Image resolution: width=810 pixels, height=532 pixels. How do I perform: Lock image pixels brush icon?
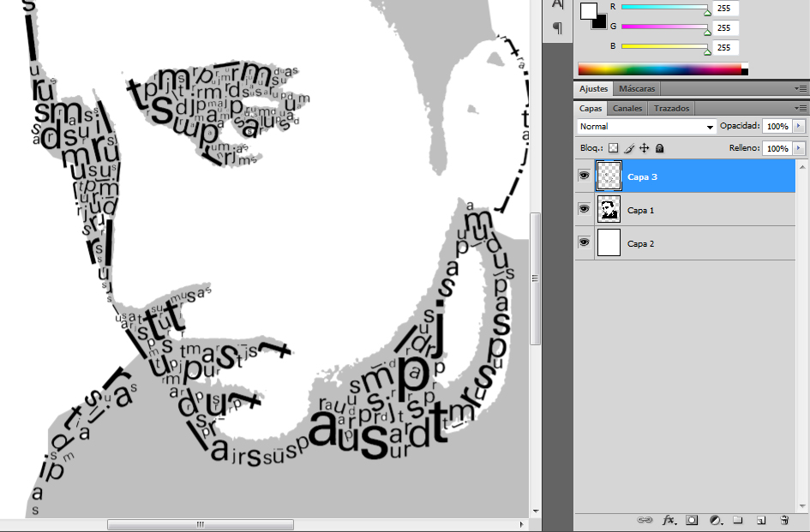[x=628, y=148]
